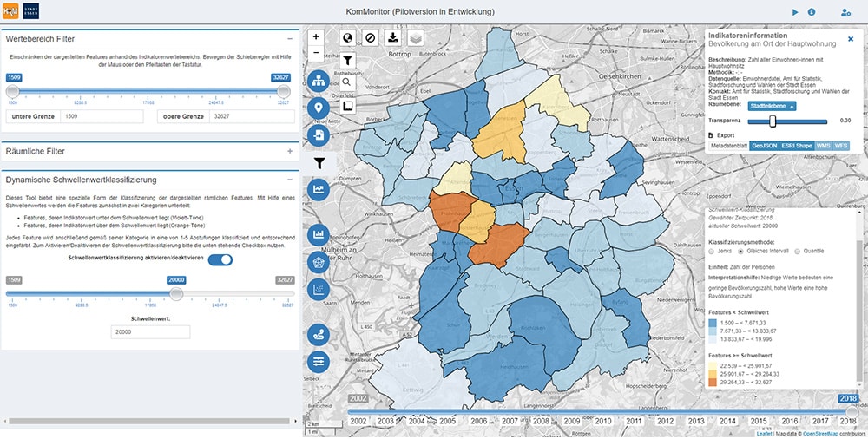868x439 pixels.
Task: Click the small funnel filter map button
Action: coord(347,61)
